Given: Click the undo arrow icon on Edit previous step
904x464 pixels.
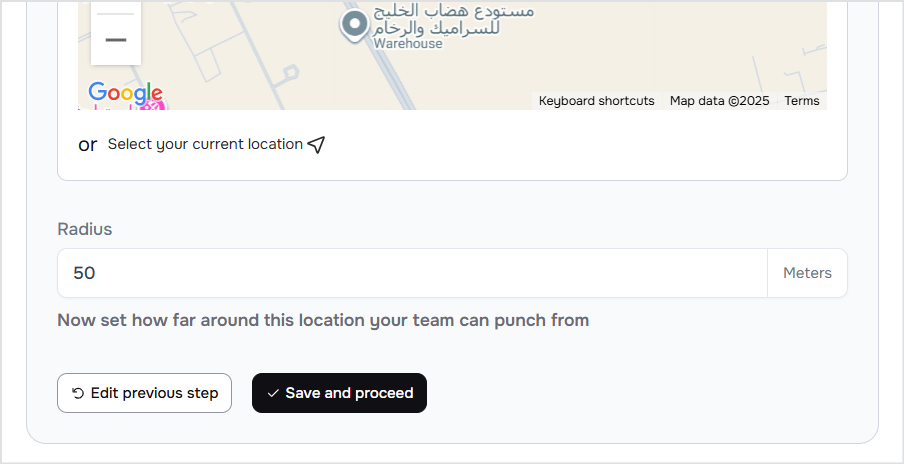Looking at the screenshot, I should point(78,394).
